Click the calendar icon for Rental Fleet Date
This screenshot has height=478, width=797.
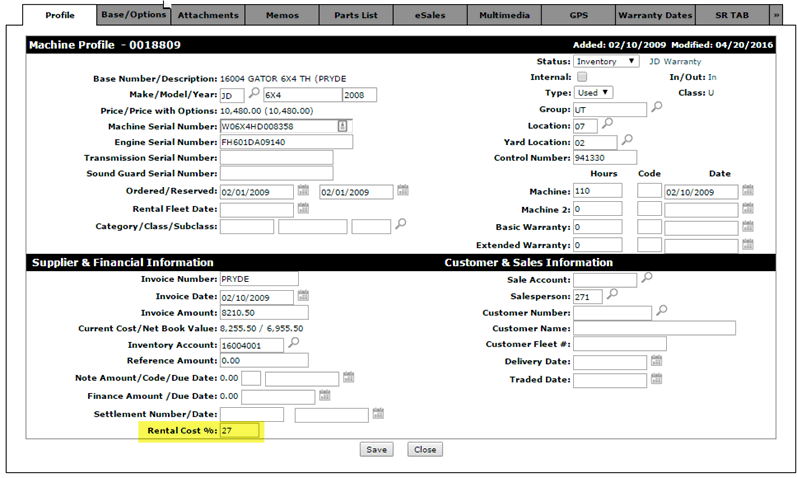pyautogui.click(x=303, y=209)
